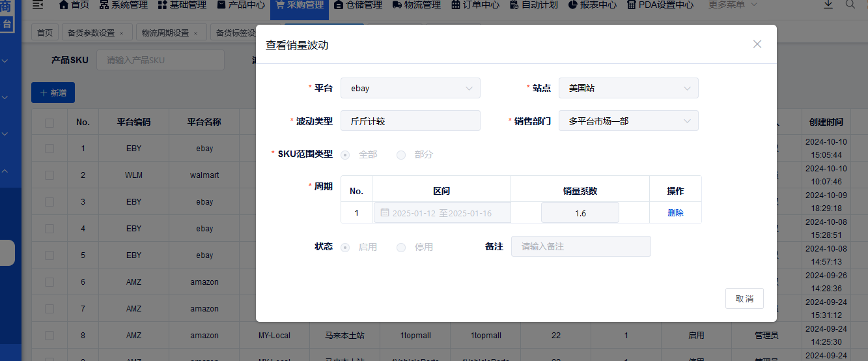Collapse the sidebar with the hamburger icon
This screenshot has width=868, height=361.
(38, 5)
